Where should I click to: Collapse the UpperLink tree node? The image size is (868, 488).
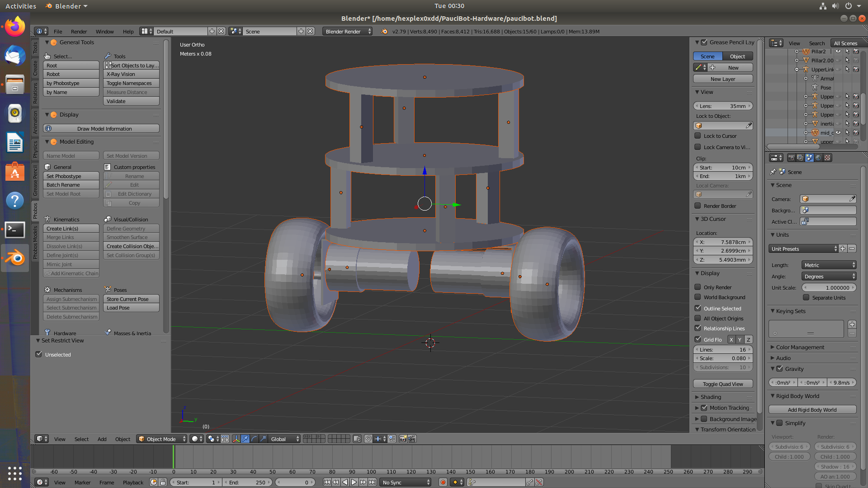tap(797, 69)
